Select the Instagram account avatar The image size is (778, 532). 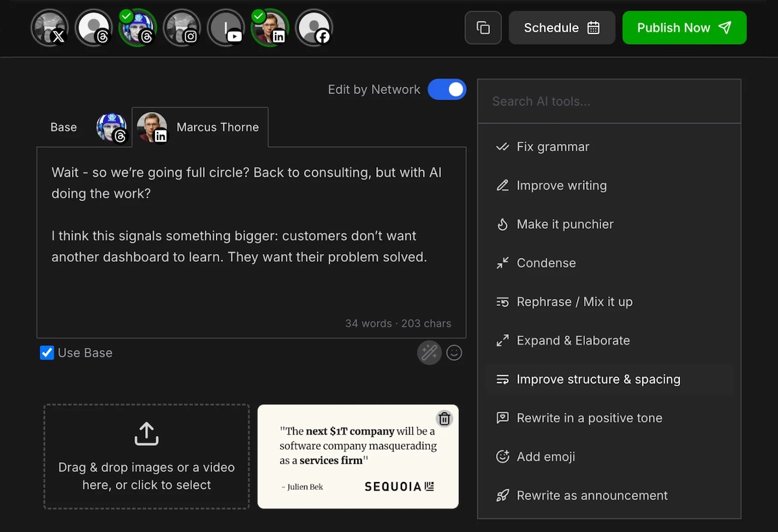point(182,28)
